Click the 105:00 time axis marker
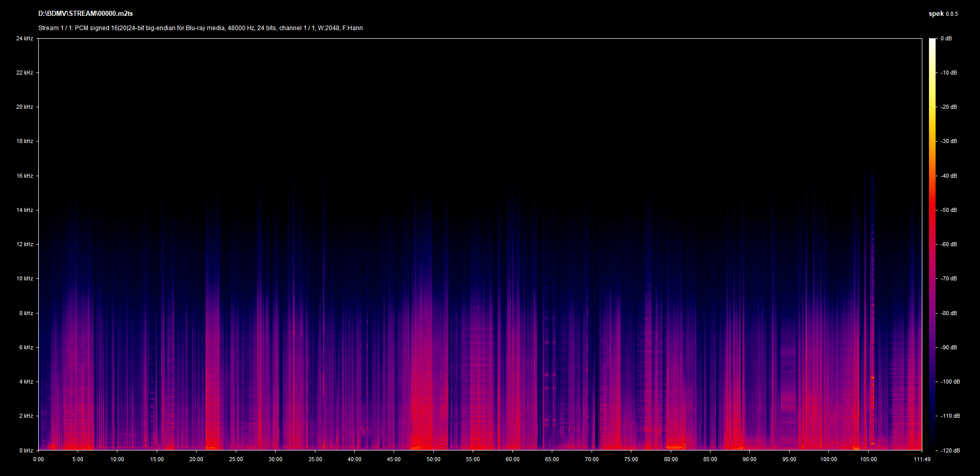The width and height of the screenshot is (980, 476). pos(868,459)
